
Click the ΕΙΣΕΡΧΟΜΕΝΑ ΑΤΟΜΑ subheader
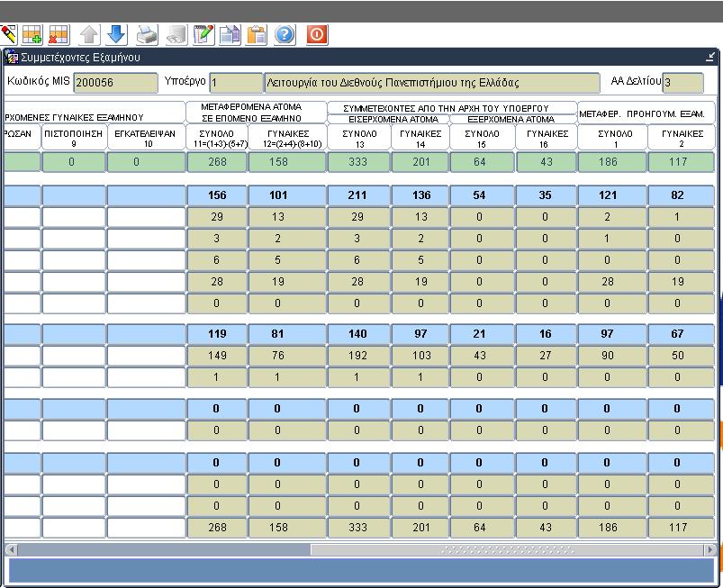(x=389, y=119)
